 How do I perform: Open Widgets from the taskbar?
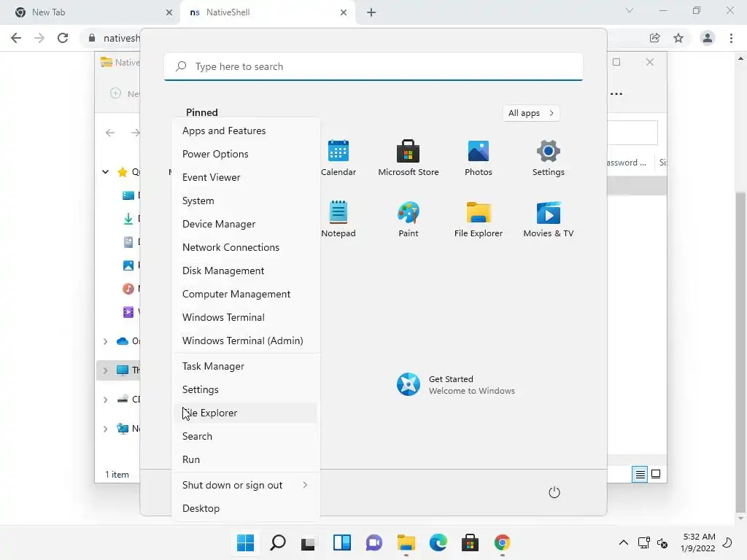pos(342,542)
